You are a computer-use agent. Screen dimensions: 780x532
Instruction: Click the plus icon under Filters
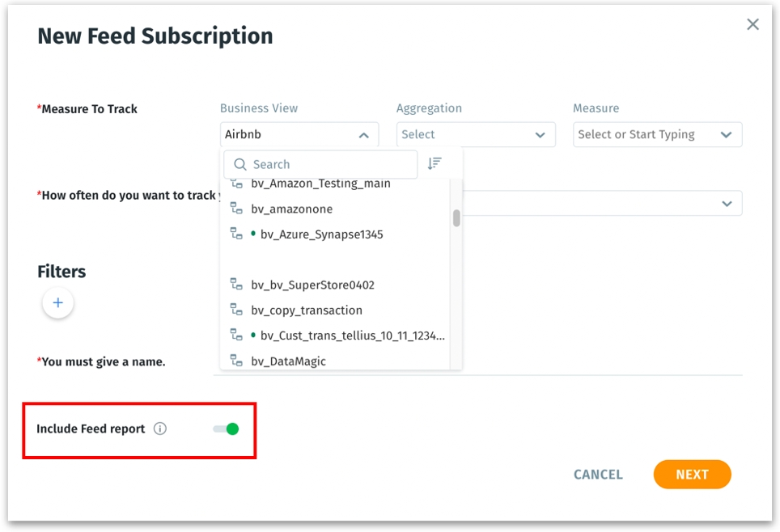[x=58, y=303]
